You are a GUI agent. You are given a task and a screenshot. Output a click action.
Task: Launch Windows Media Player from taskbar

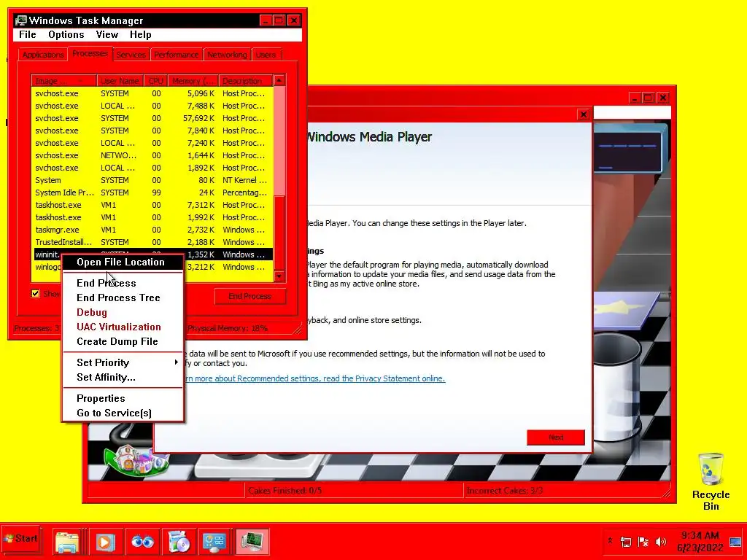[105, 542]
